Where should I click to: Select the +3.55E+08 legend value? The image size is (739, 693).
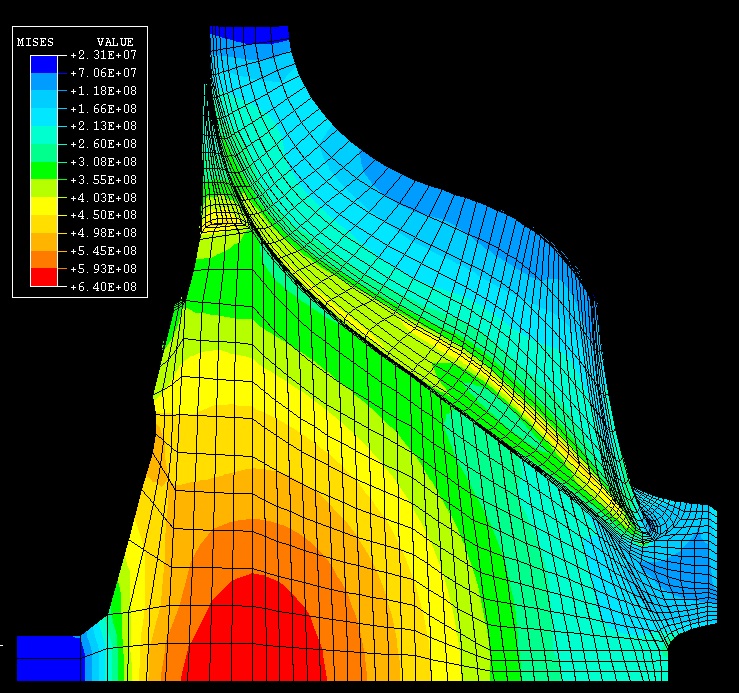point(103,180)
